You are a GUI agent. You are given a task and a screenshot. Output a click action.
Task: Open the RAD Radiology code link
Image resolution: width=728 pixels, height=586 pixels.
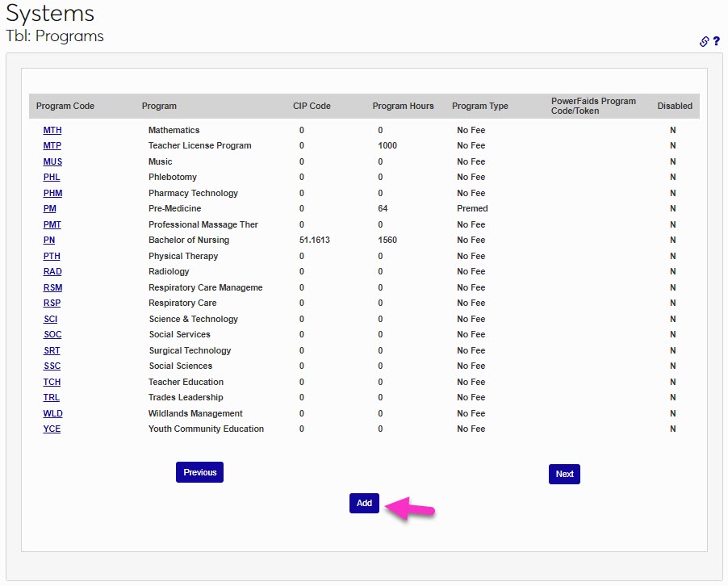(x=52, y=272)
